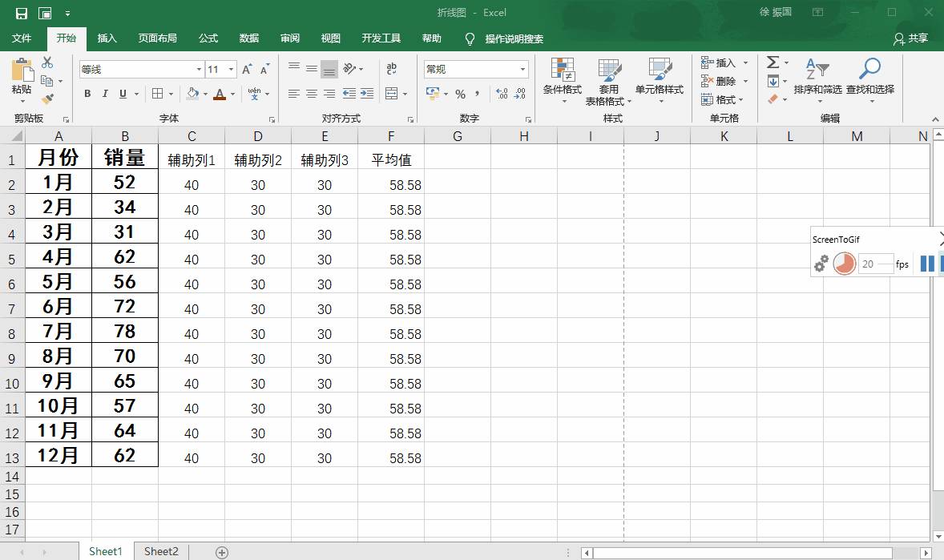The width and height of the screenshot is (944, 560).
Task: Toggle align text right
Action: click(x=329, y=93)
